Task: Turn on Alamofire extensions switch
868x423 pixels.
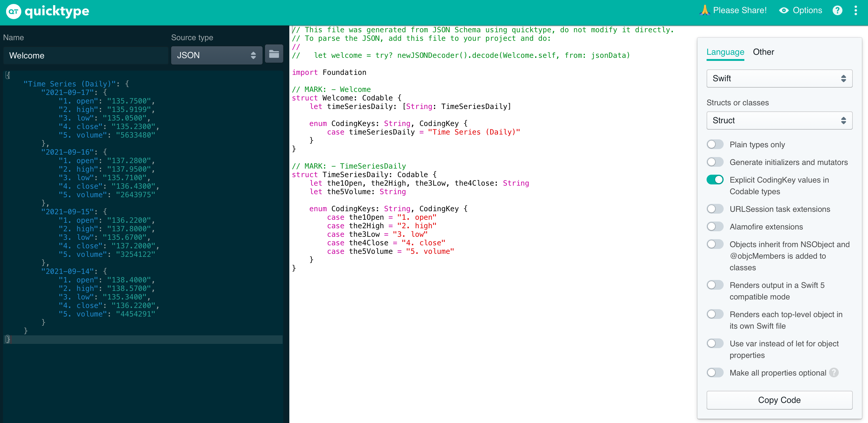Action: click(715, 227)
